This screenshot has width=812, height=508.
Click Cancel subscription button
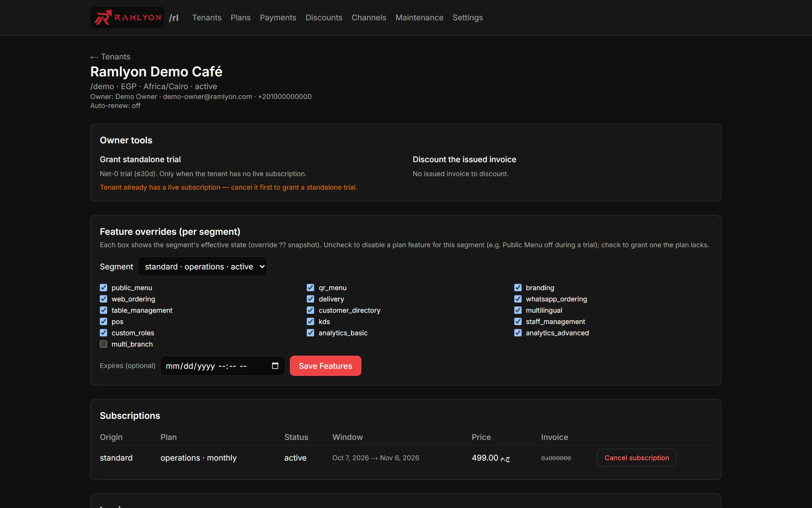pos(637,458)
